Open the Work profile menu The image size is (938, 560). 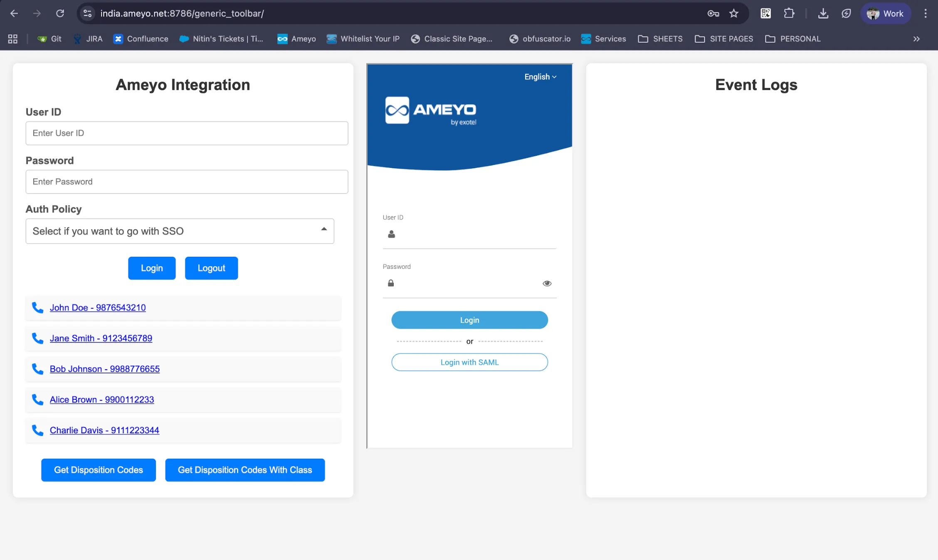(x=885, y=13)
